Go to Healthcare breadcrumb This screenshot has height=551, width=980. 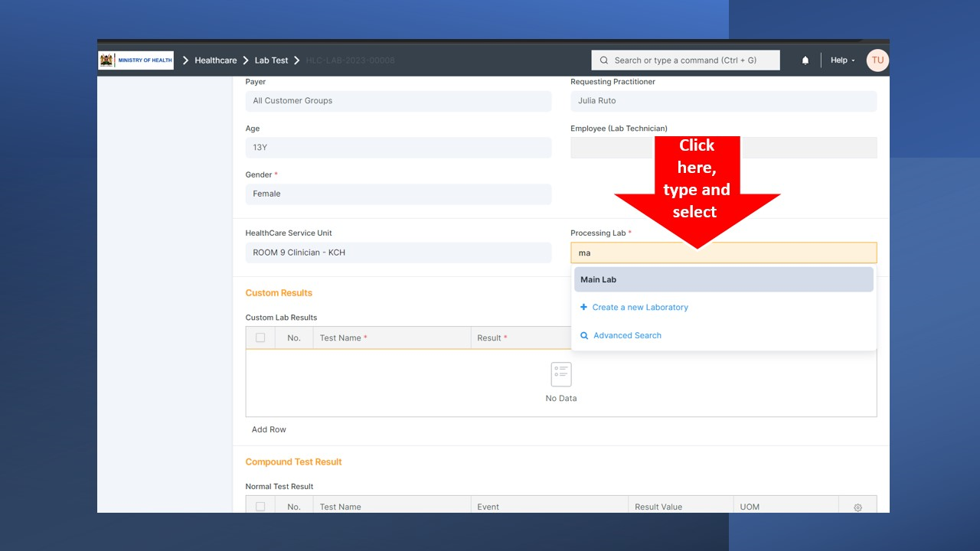pos(216,60)
